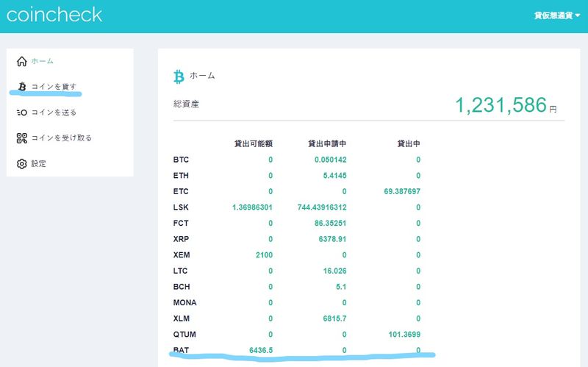Click the BTC row label
This screenshot has width=588, height=367.
[181, 160]
